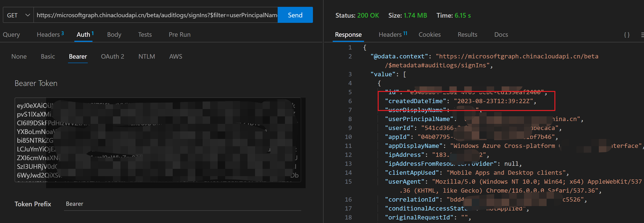Switch authentication to Basic
Image resolution: width=644 pixels, height=223 pixels.
tap(48, 56)
